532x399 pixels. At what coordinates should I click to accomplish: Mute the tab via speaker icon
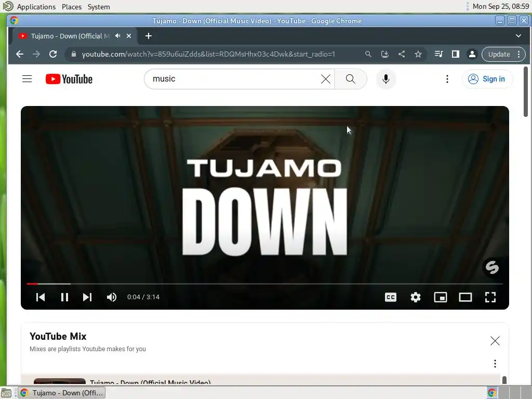tap(117, 36)
